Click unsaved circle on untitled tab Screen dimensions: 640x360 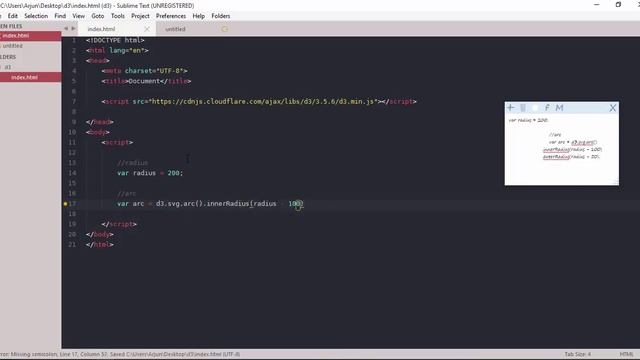[x=224, y=29]
